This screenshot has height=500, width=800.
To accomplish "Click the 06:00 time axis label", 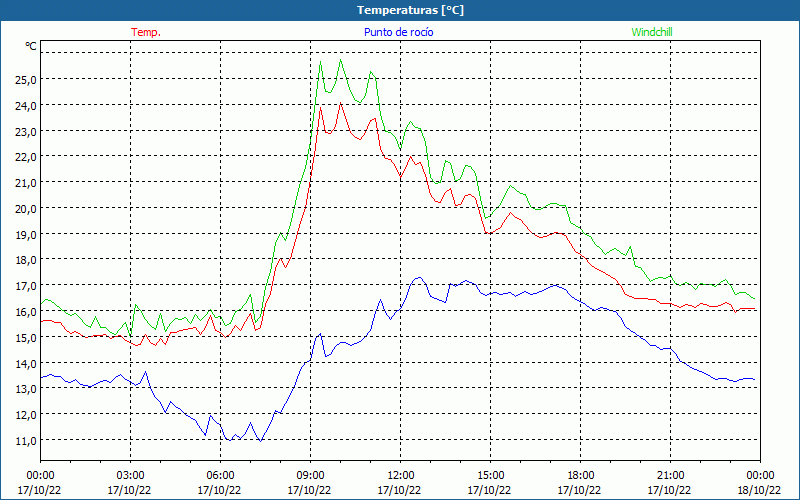I will tap(220, 476).
